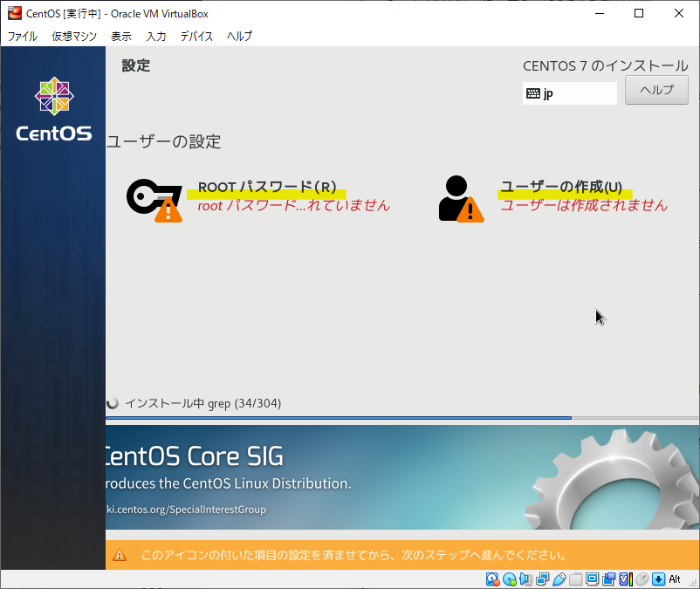Click the audio status icon
The height and width of the screenshot is (589, 700).
525,579
